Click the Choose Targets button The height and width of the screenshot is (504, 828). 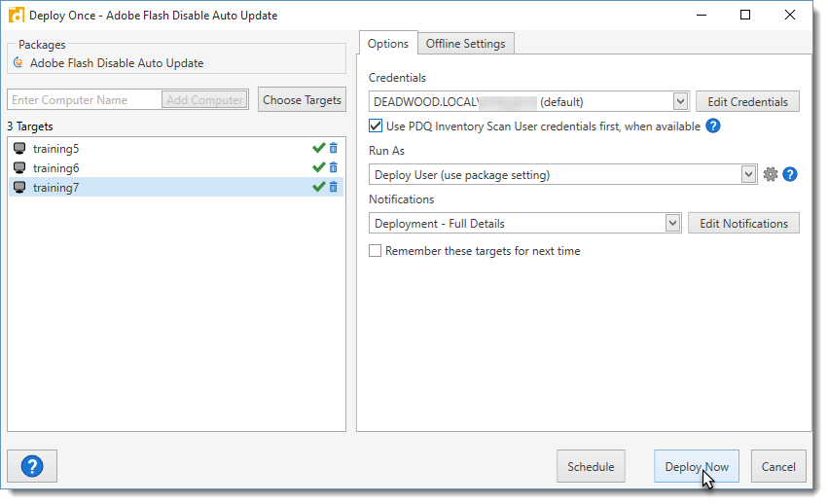click(x=302, y=99)
